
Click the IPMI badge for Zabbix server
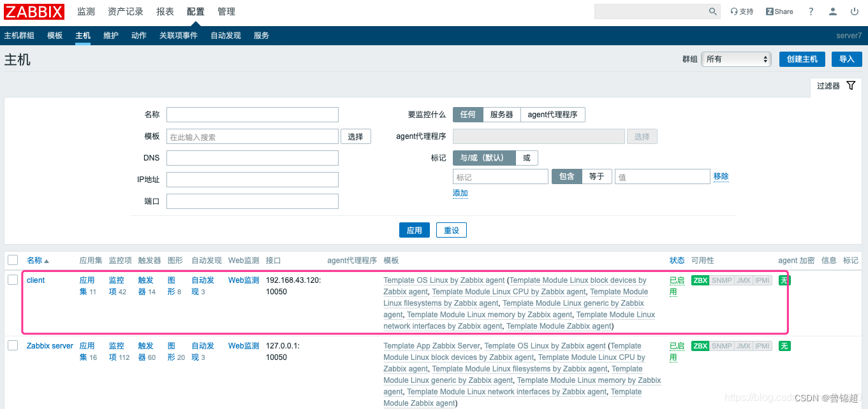(763, 346)
